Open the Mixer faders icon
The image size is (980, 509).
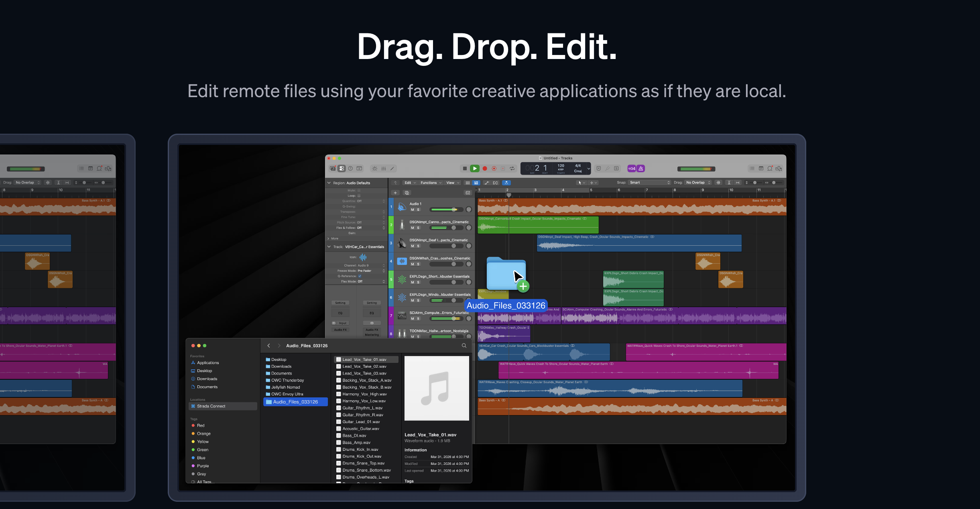pyautogui.click(x=384, y=169)
